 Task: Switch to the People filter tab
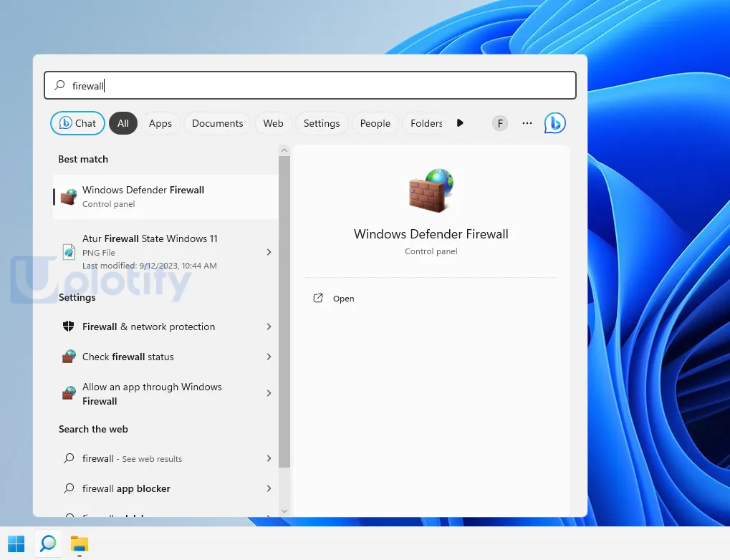click(x=375, y=123)
